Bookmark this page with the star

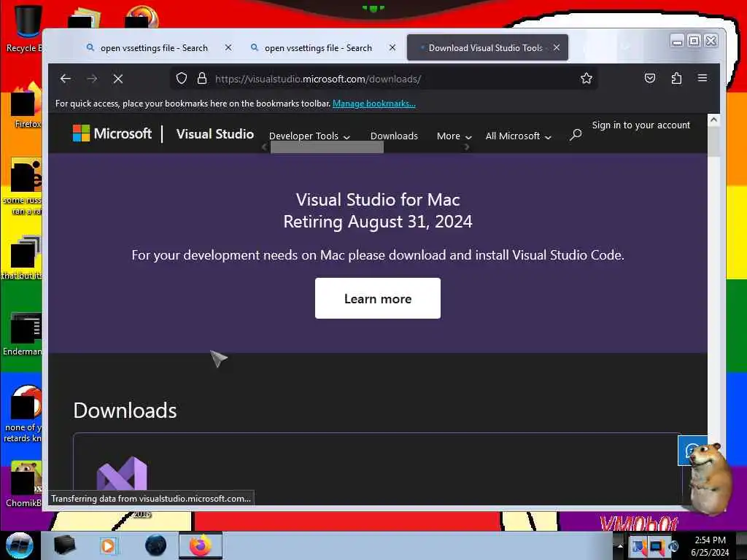point(587,78)
